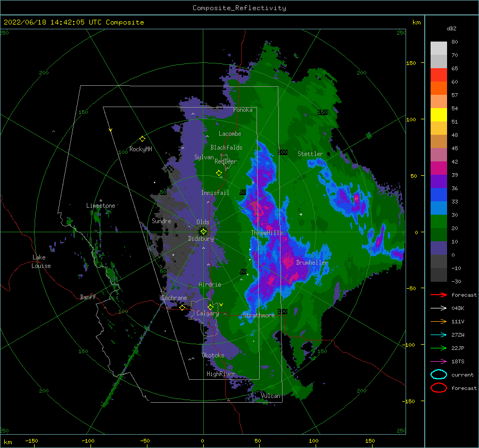479x448 pixels.
Task: Click the green 22JP arrow in the legend
Action: pyautogui.click(x=439, y=348)
